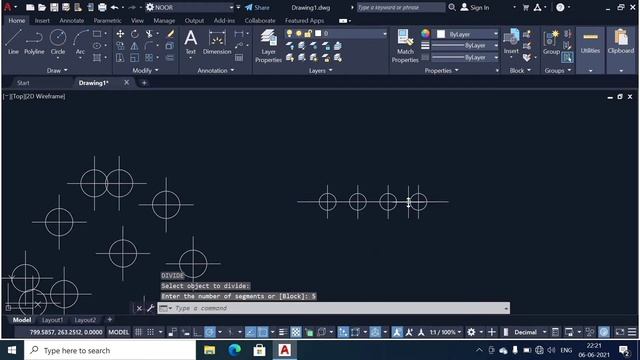This screenshot has width=640, height=360.
Task: Click the search magnifier icon in title bar
Action: pos(452,7)
